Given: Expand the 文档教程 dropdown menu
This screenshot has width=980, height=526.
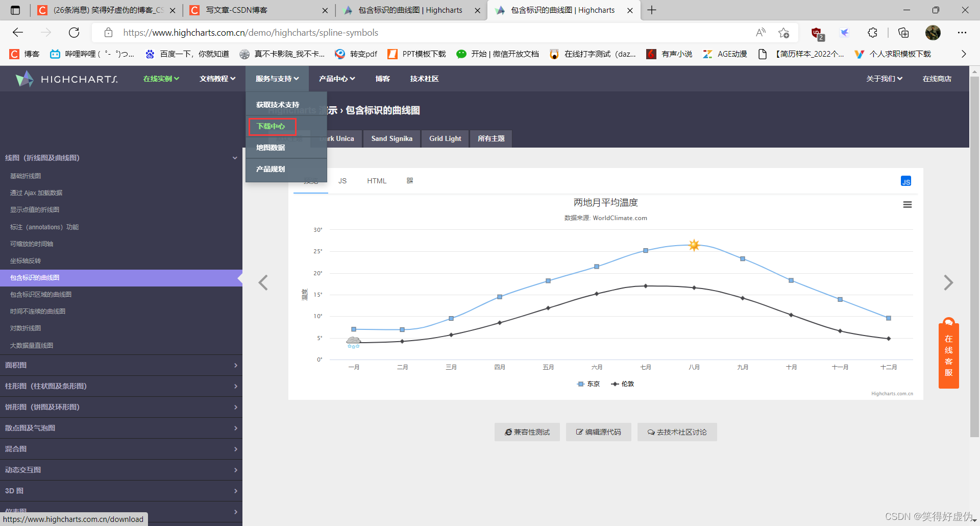Looking at the screenshot, I should (217, 79).
